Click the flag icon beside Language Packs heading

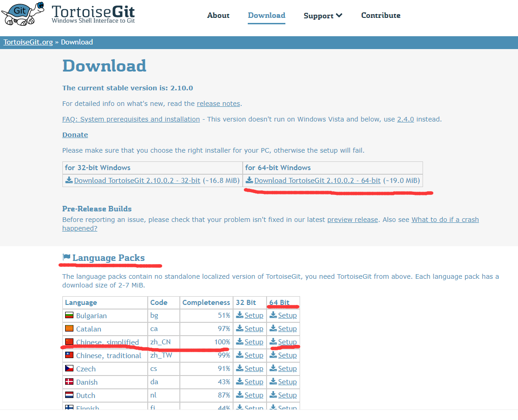point(67,257)
